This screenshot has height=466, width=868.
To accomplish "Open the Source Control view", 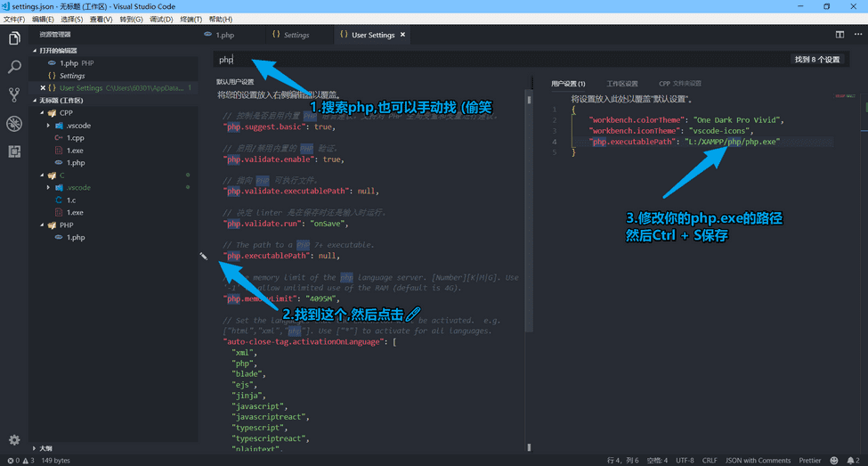I will click(14, 94).
